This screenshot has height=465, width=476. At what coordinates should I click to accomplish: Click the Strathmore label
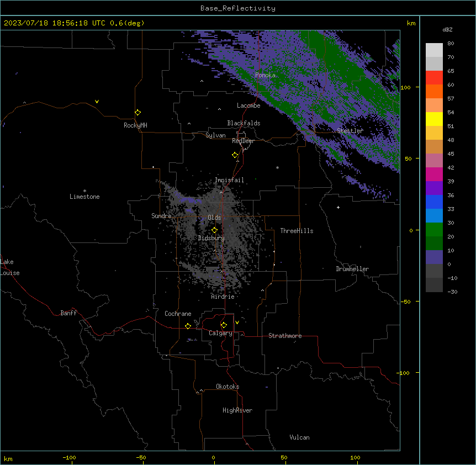[285, 336]
